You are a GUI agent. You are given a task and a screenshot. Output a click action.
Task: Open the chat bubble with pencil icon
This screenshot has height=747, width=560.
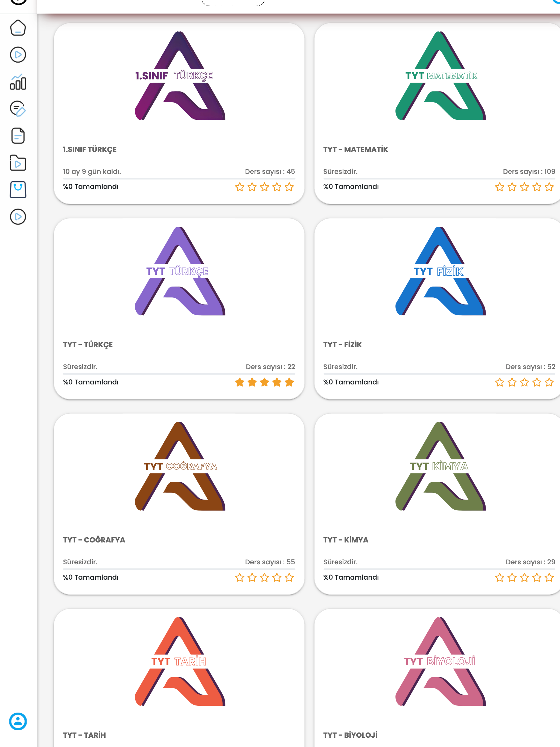coord(18,109)
